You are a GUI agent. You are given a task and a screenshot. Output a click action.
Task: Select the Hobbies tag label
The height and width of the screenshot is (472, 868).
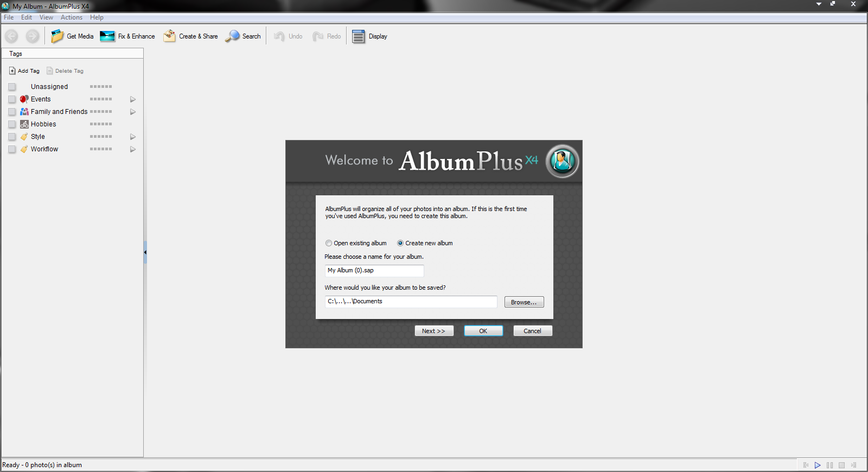point(43,124)
